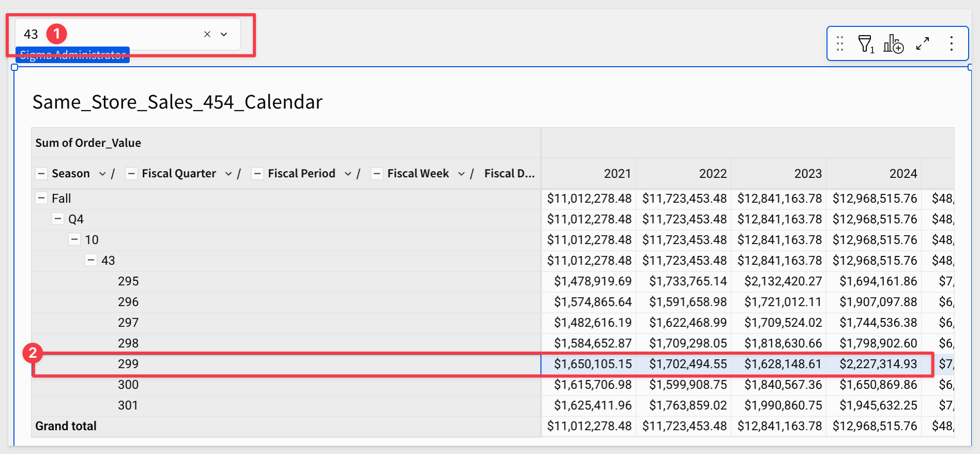Collapse the Season column header
Image resolution: width=980 pixels, height=454 pixels.
click(41, 174)
